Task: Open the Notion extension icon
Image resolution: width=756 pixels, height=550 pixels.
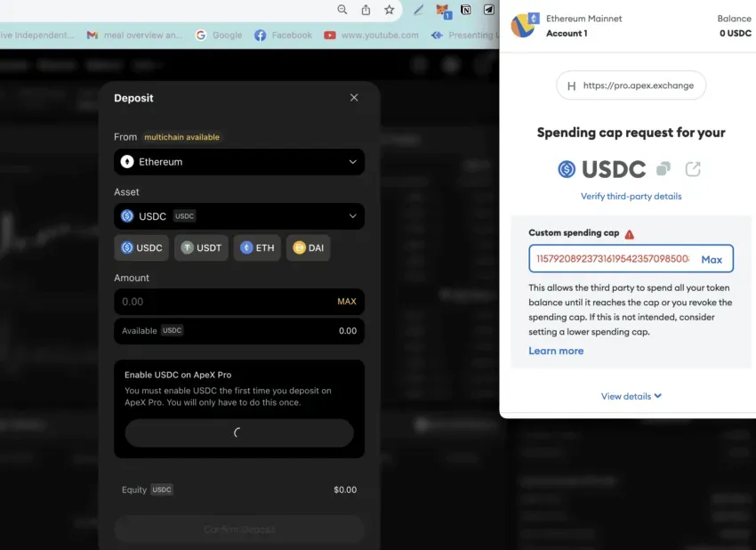Action: [466, 10]
